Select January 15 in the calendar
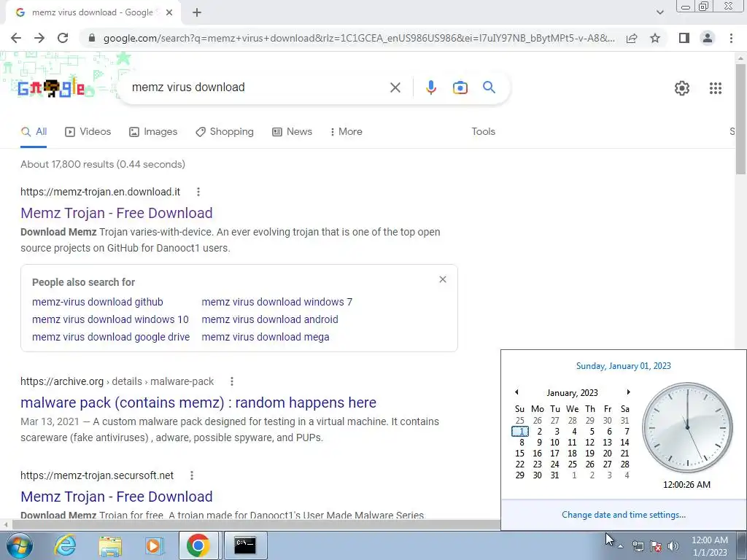747x560 pixels. 519,454
